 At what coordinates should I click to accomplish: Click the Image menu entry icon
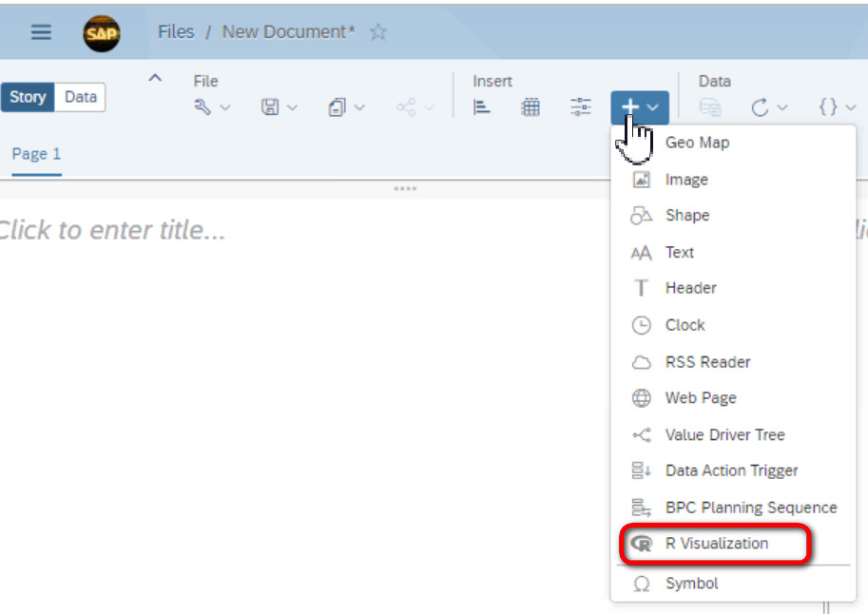(641, 180)
